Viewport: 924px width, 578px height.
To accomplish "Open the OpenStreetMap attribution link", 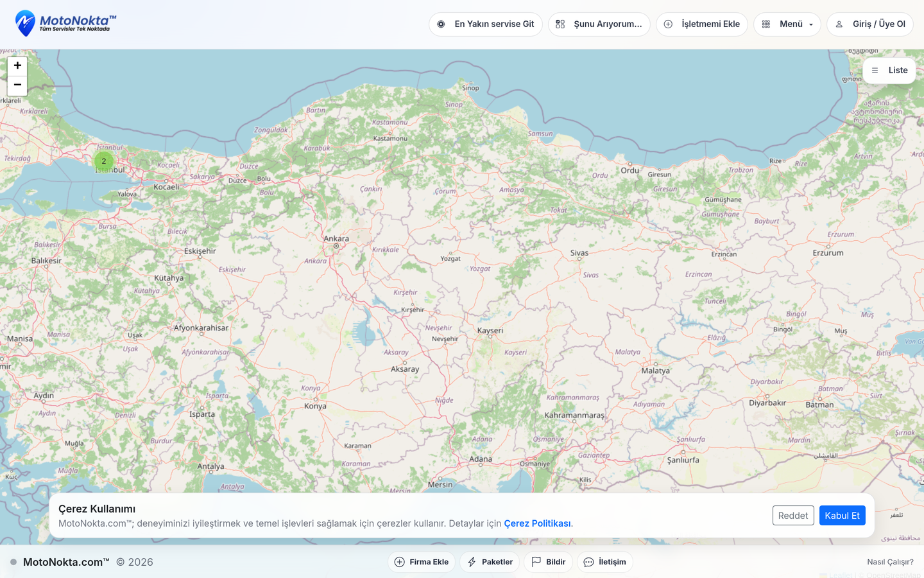I will pyautogui.click(x=893, y=575).
